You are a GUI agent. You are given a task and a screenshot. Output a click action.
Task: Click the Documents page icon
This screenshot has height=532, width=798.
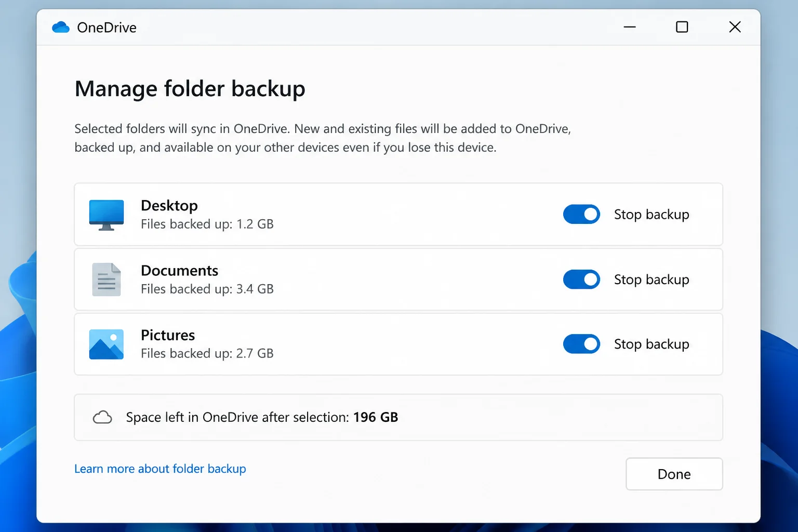[x=107, y=280]
